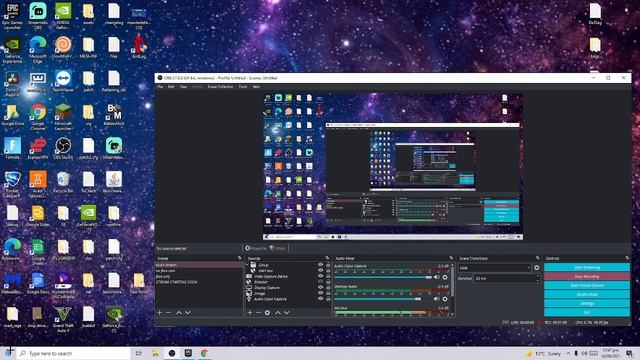Open Streamlabs OBS desktop icon
Screen dimensions: 640x360
(38, 16)
